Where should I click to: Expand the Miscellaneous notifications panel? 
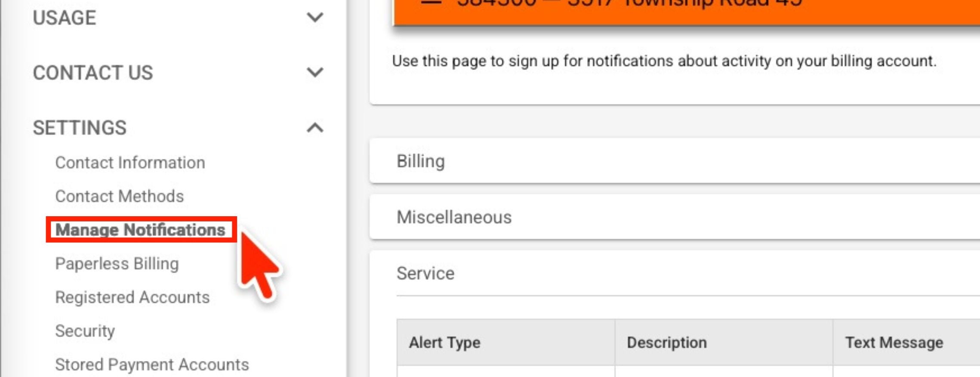point(675,217)
